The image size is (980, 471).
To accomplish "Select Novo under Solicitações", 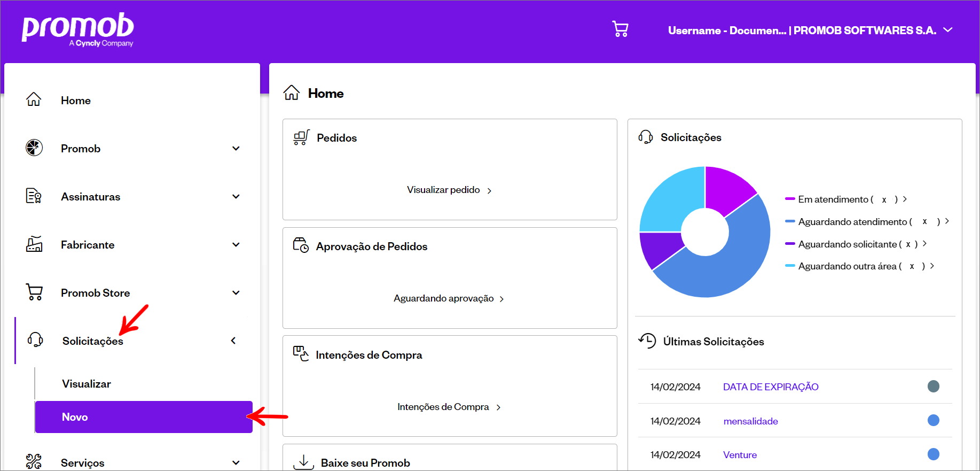I will pyautogui.click(x=144, y=417).
